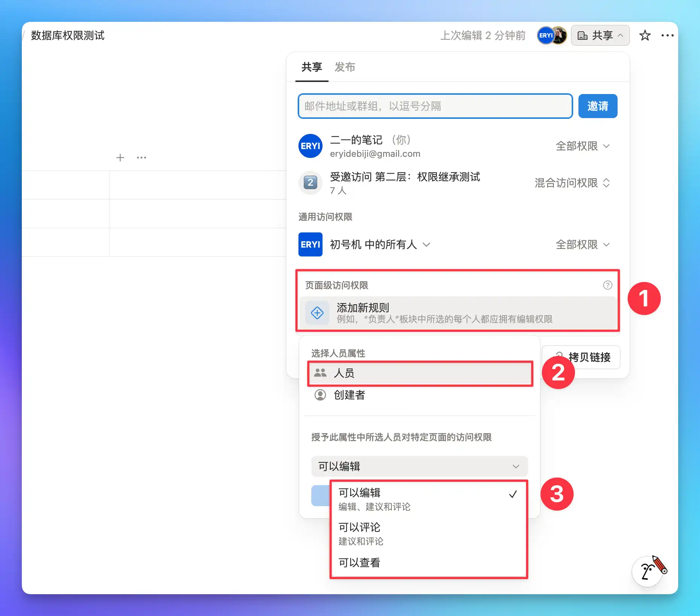Select the 可以查看 permission option

[428, 563]
